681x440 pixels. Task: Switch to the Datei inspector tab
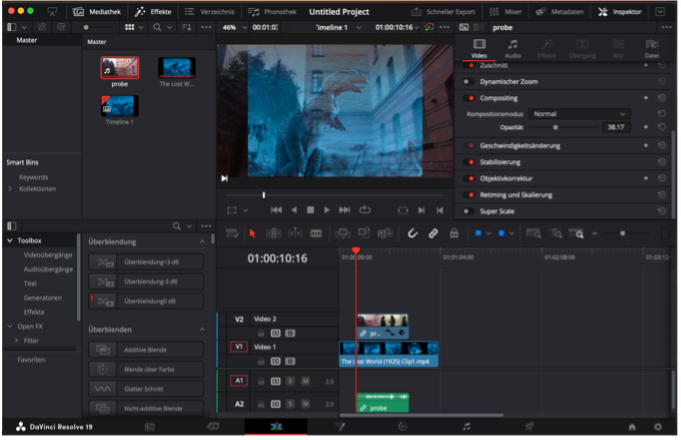pos(651,49)
